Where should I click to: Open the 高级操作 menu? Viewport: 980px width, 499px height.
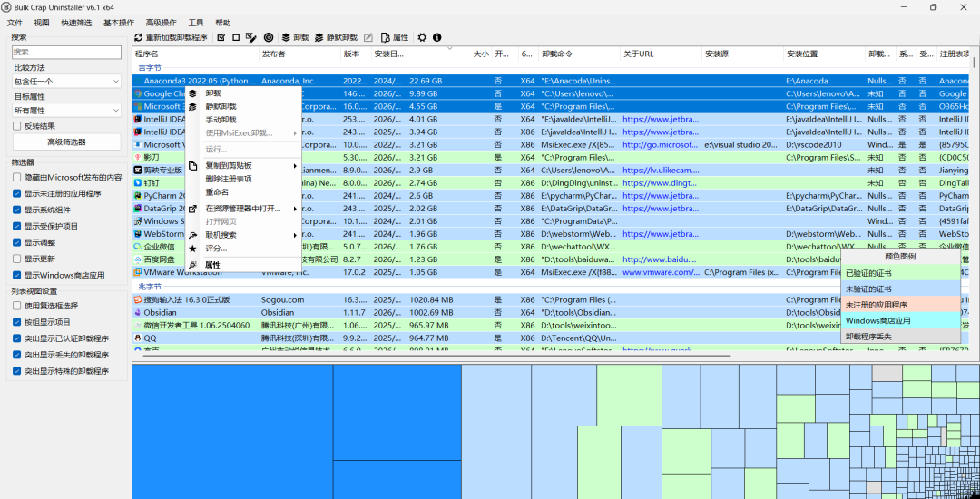click(162, 23)
